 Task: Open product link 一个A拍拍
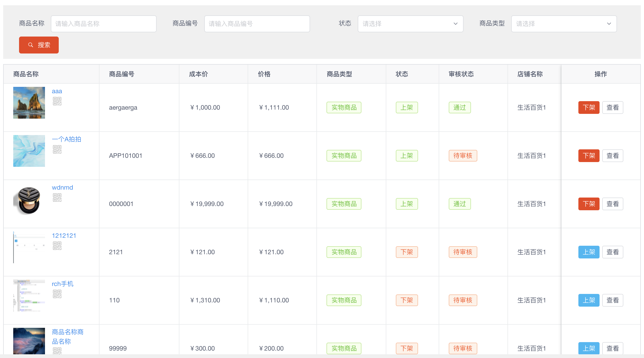pyautogui.click(x=66, y=139)
